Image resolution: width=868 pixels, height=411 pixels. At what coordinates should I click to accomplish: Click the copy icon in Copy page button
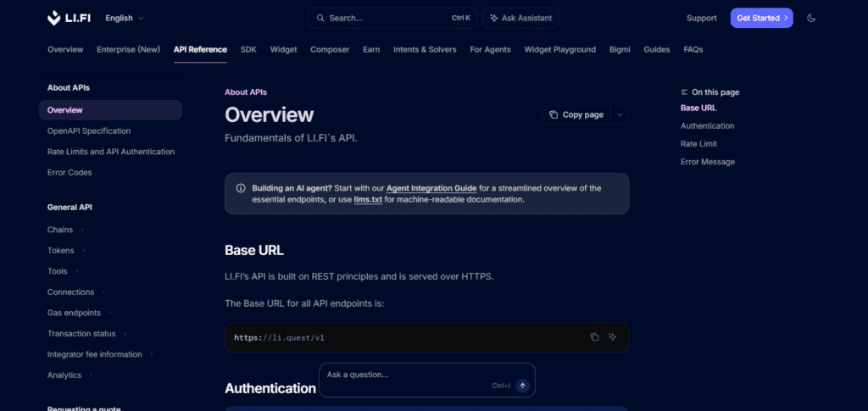pyautogui.click(x=554, y=114)
